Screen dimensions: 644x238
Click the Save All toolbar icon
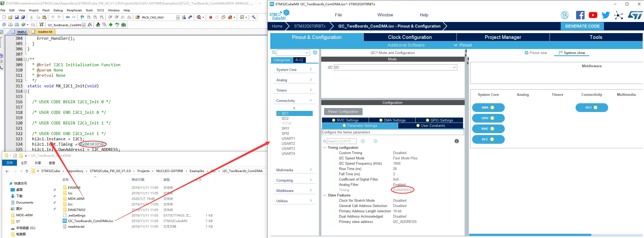point(23,17)
